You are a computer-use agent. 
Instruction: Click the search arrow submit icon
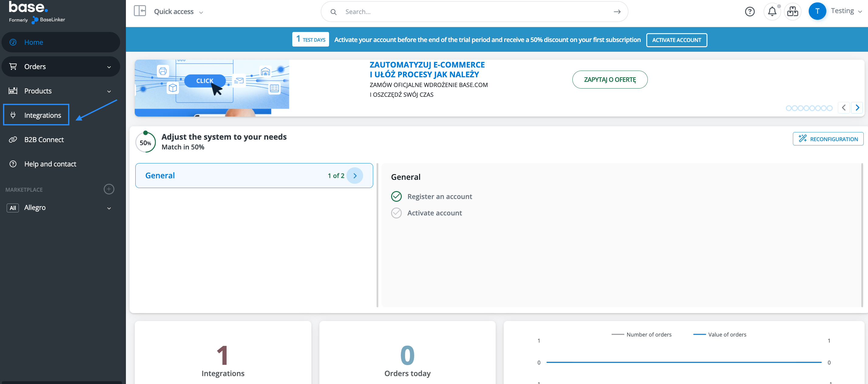pos(617,12)
